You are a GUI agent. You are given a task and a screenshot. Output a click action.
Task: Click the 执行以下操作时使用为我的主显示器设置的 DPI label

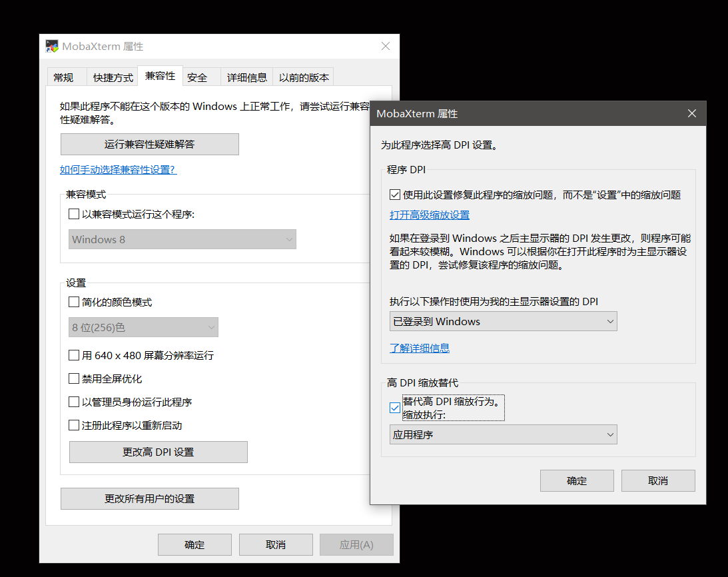[x=494, y=302]
